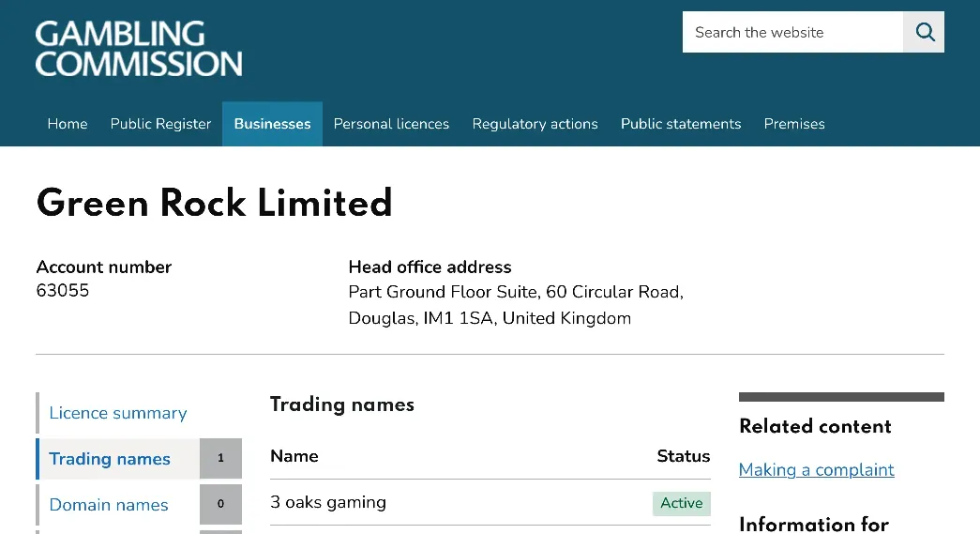Click the account number 63055
Image resolution: width=980 pixels, height=534 pixels.
[63, 290]
